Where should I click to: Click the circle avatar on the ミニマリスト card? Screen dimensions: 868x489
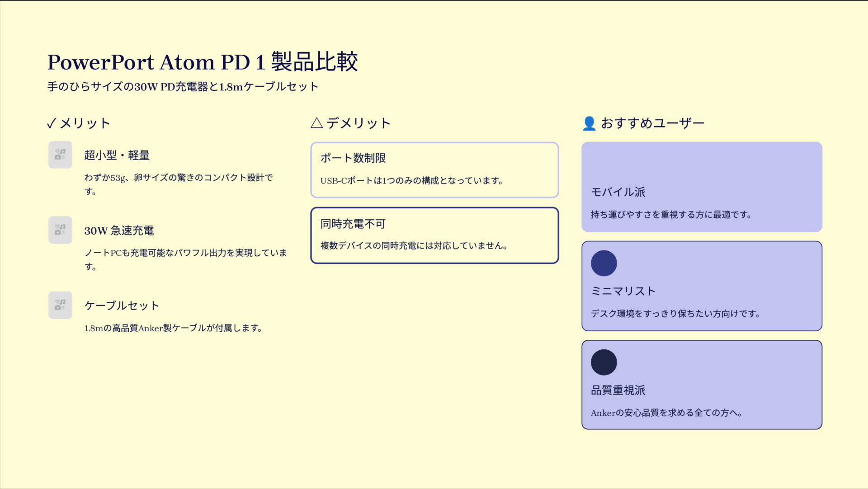click(x=604, y=263)
